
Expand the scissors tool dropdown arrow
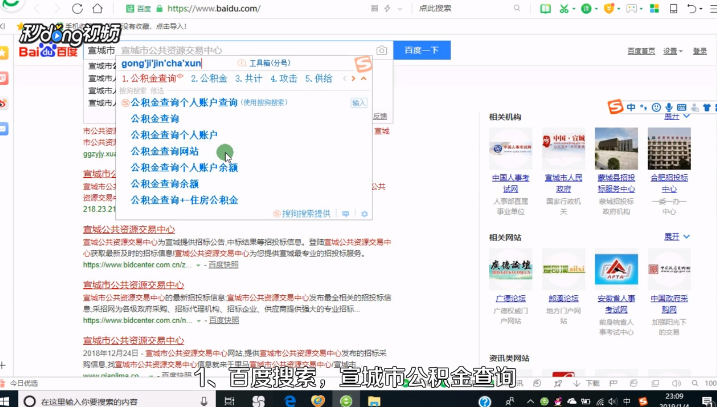pyautogui.click(x=573, y=9)
